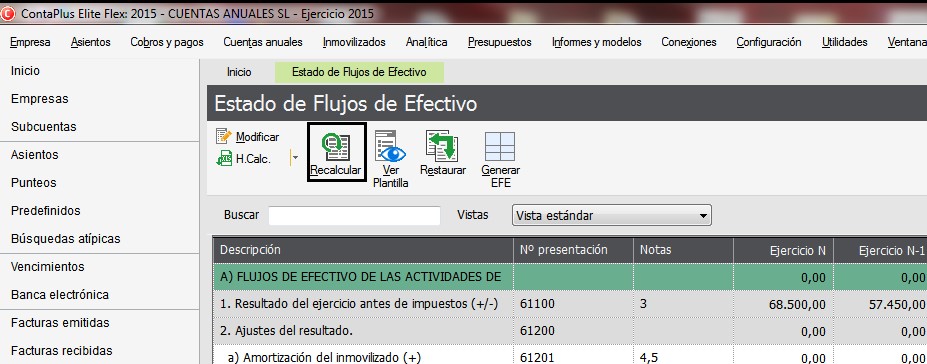Click the ContaPlus application icon in title bar
The image size is (927, 364).
[8, 14]
